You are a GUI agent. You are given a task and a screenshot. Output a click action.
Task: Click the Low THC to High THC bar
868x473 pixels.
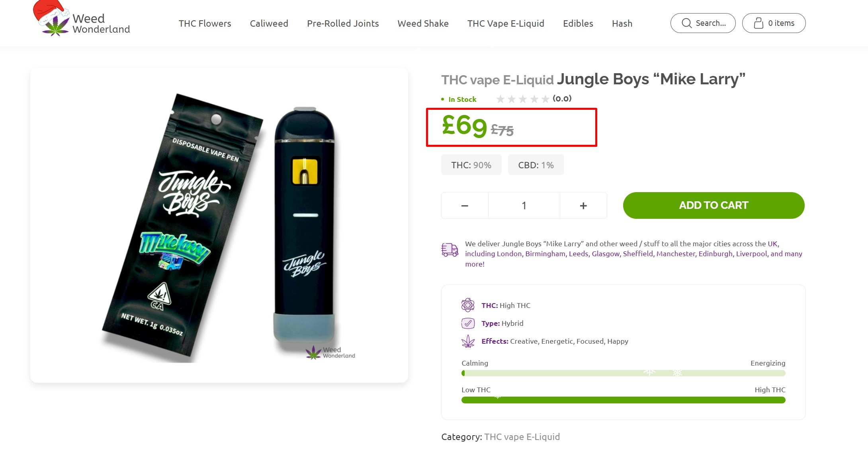(623, 400)
